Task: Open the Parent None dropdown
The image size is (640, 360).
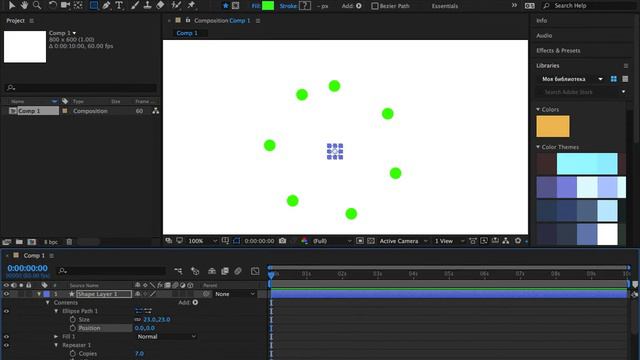Action: (235, 294)
